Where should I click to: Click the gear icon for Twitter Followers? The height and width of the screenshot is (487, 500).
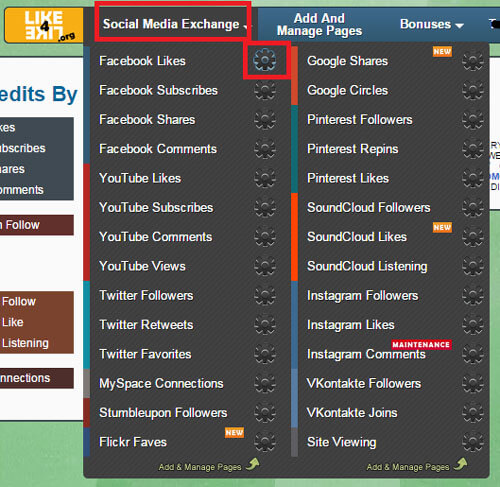(265, 295)
